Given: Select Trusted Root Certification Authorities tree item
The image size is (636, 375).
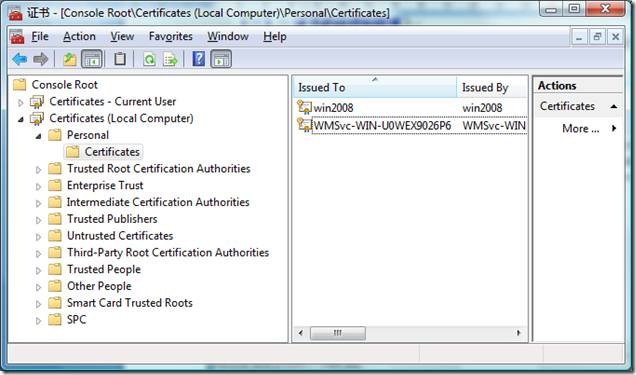Looking at the screenshot, I should coord(159,168).
